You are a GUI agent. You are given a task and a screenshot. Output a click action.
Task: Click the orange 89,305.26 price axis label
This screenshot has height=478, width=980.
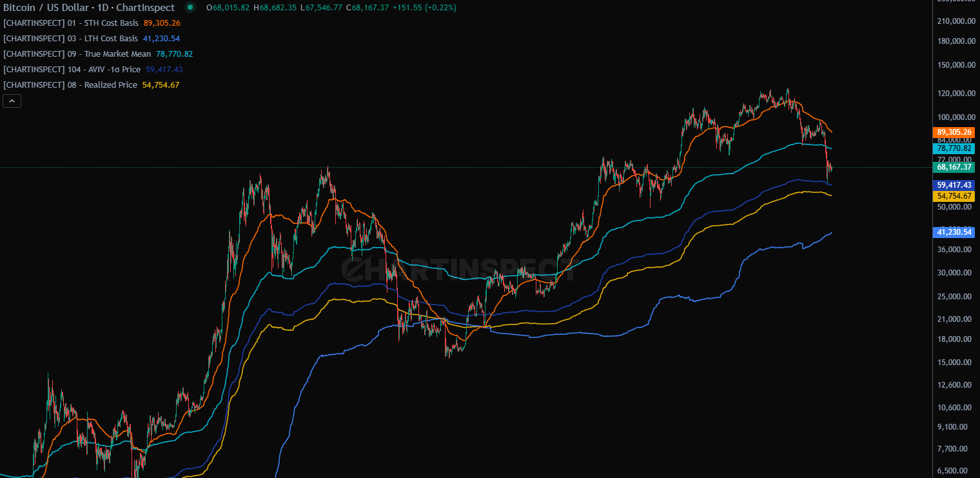click(x=954, y=132)
